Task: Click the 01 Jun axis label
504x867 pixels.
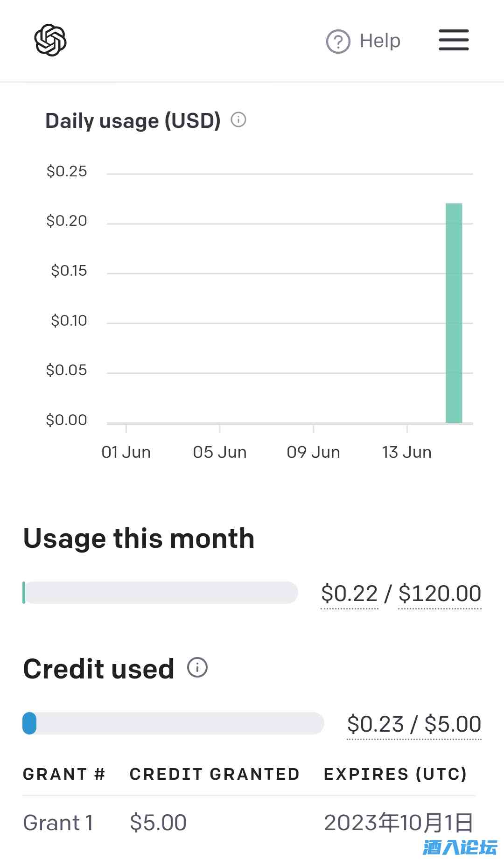Action: pyautogui.click(x=126, y=452)
